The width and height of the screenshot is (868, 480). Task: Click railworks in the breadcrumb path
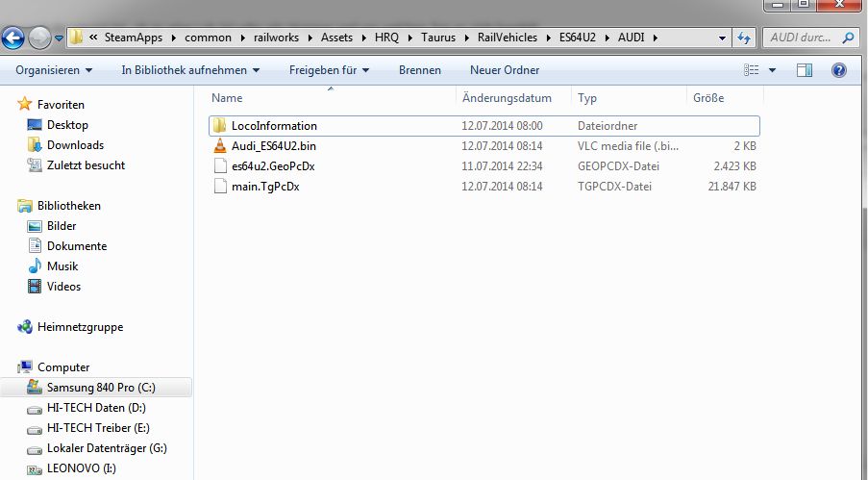[x=276, y=38]
